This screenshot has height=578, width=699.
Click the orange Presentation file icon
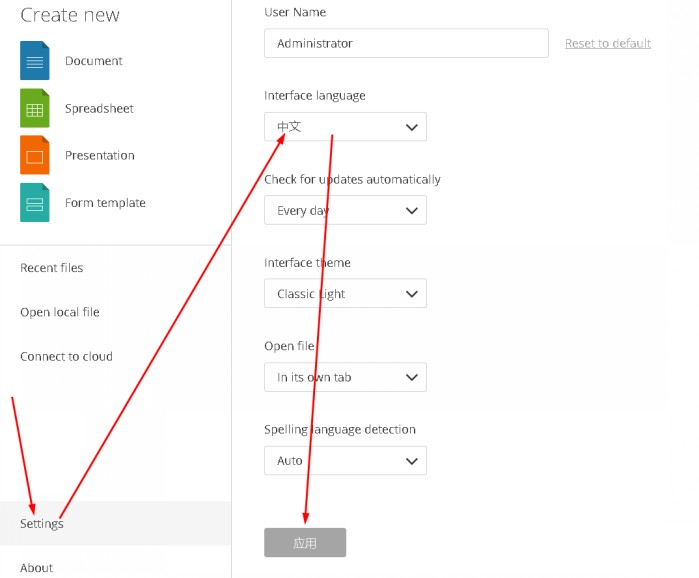35,155
